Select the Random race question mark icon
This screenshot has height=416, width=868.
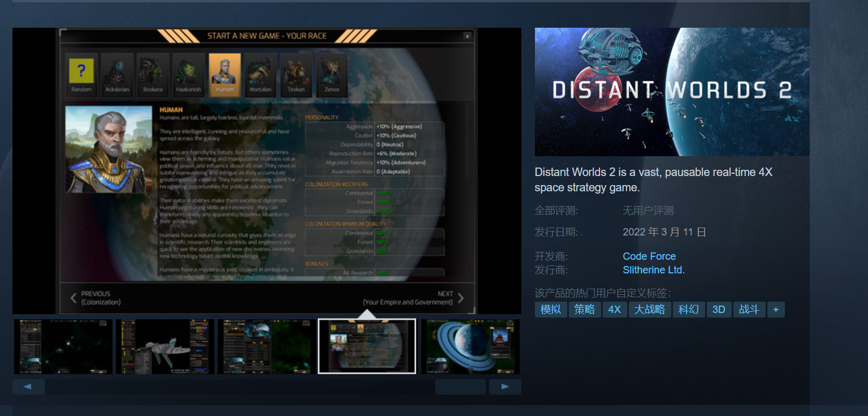coord(81,71)
